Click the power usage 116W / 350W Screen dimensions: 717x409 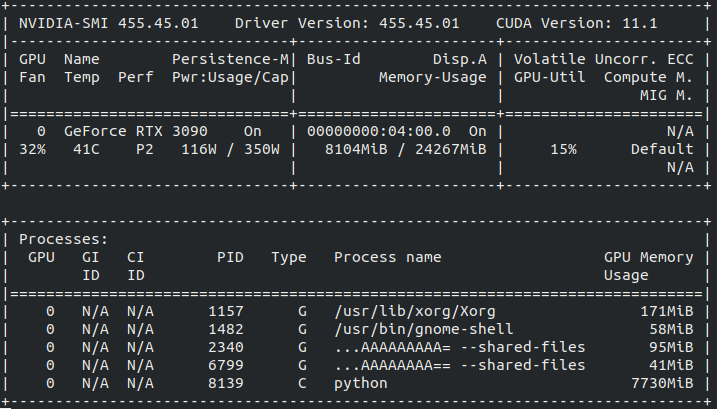230,150
